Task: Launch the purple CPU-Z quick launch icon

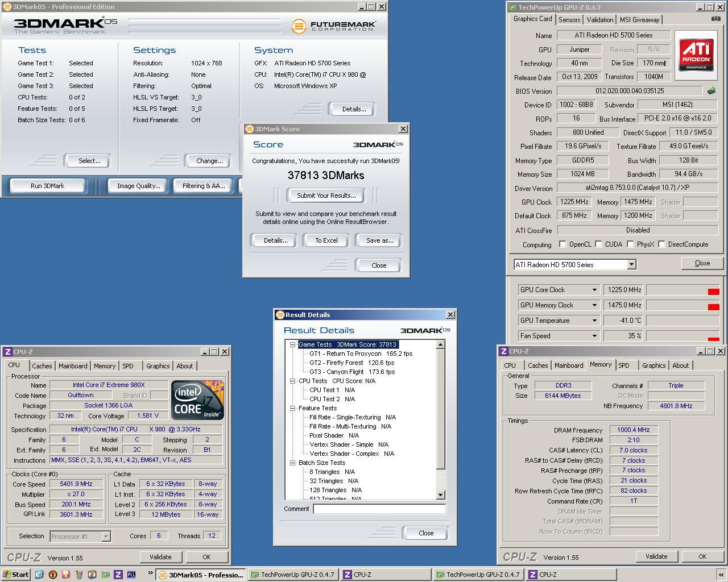Action: coord(118,575)
